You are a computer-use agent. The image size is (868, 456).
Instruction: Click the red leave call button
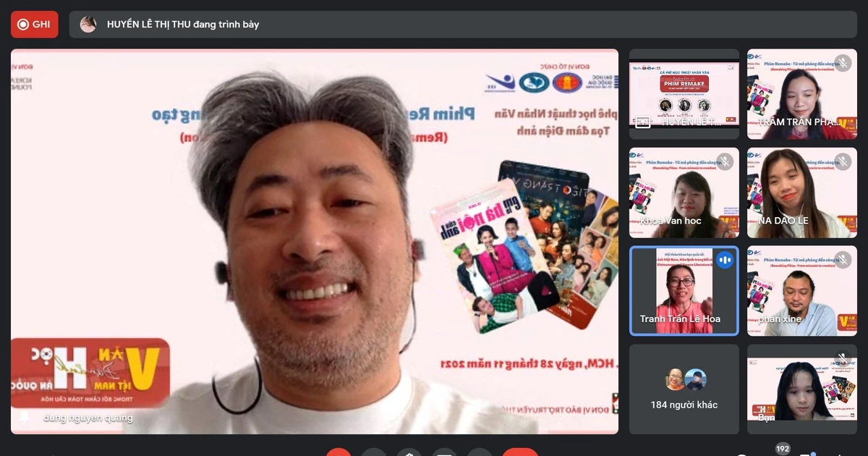pos(520,452)
